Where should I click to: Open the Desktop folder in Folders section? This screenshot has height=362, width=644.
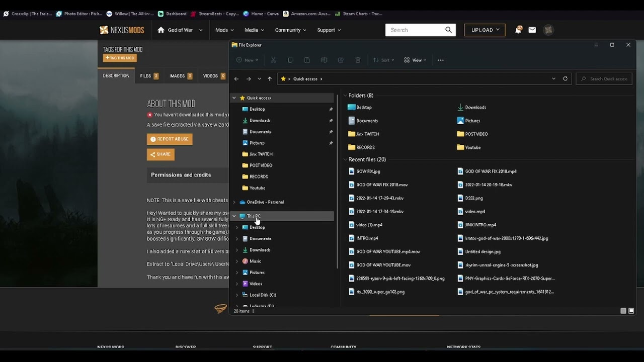point(360,107)
